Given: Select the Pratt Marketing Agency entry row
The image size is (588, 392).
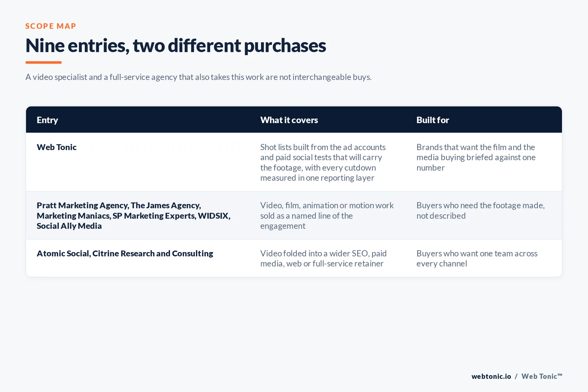Looking at the screenshot, I should pos(294,215).
